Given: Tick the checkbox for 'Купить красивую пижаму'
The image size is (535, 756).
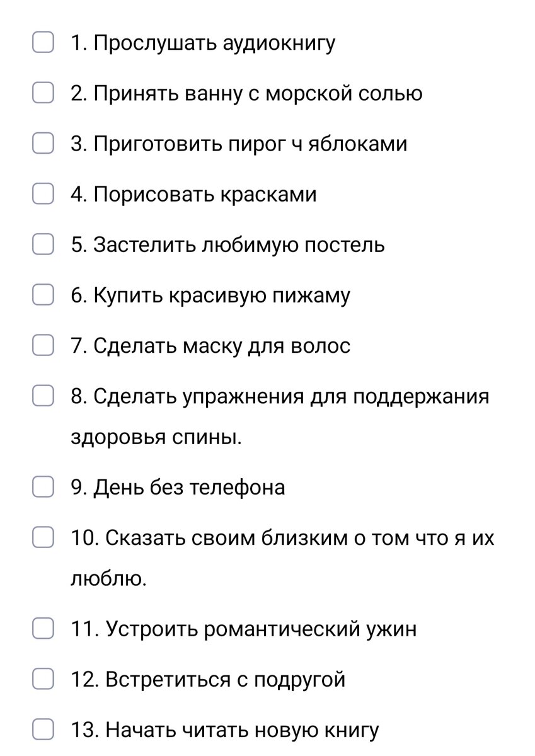Looking at the screenshot, I should point(43,295).
